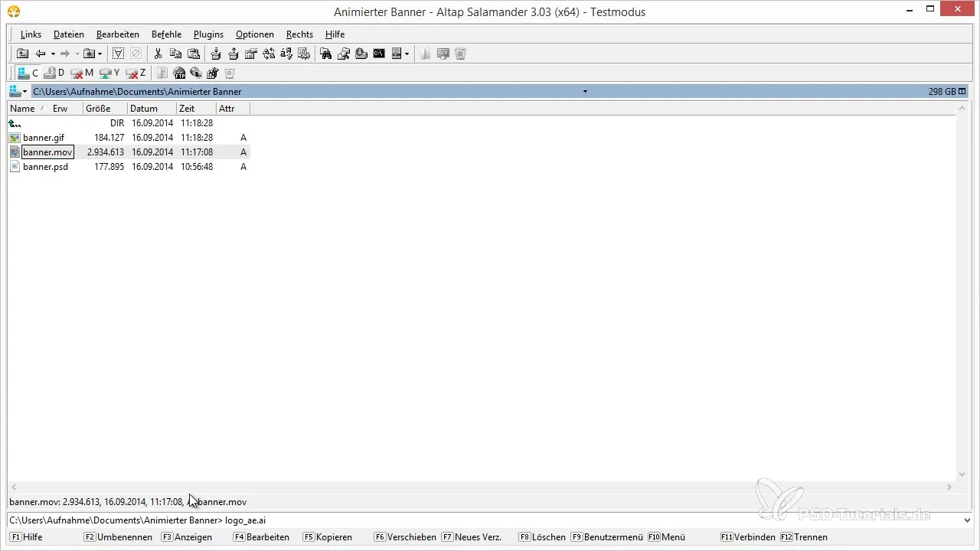
Task: Click the horizontal scrollbar right arrow
Action: (949, 487)
